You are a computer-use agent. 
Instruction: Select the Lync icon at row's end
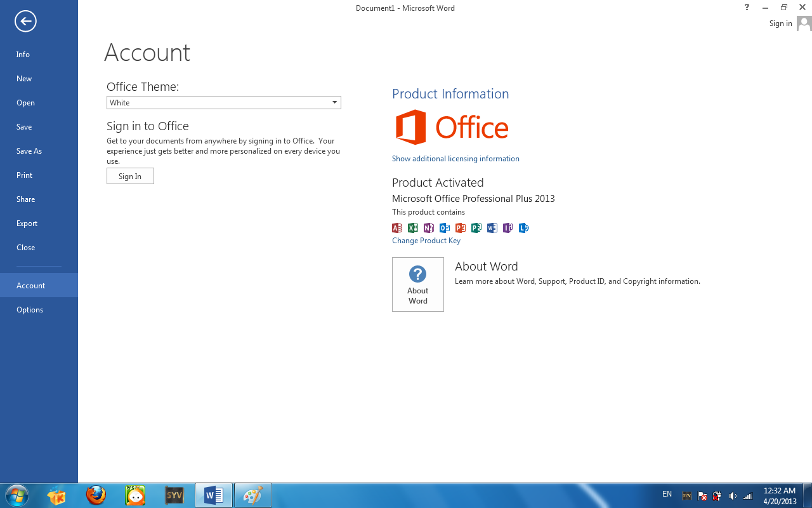pos(524,227)
